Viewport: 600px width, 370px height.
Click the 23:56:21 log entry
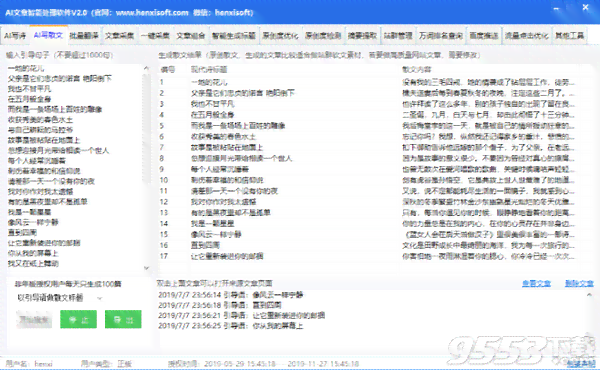(241, 316)
